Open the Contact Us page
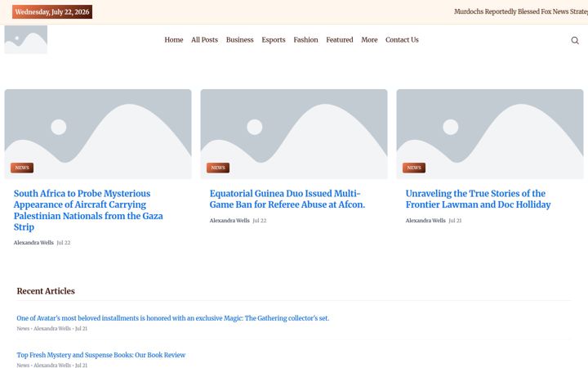Screen dimensions: 588x368 click(402, 40)
